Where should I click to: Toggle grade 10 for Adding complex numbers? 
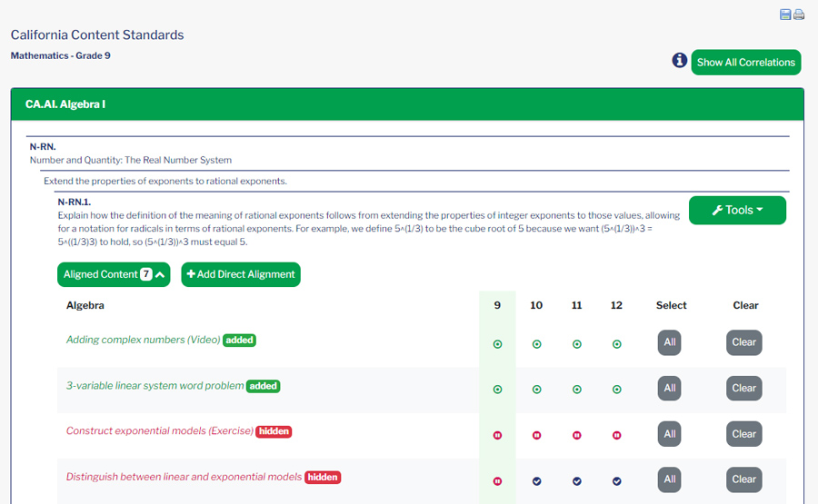click(536, 344)
